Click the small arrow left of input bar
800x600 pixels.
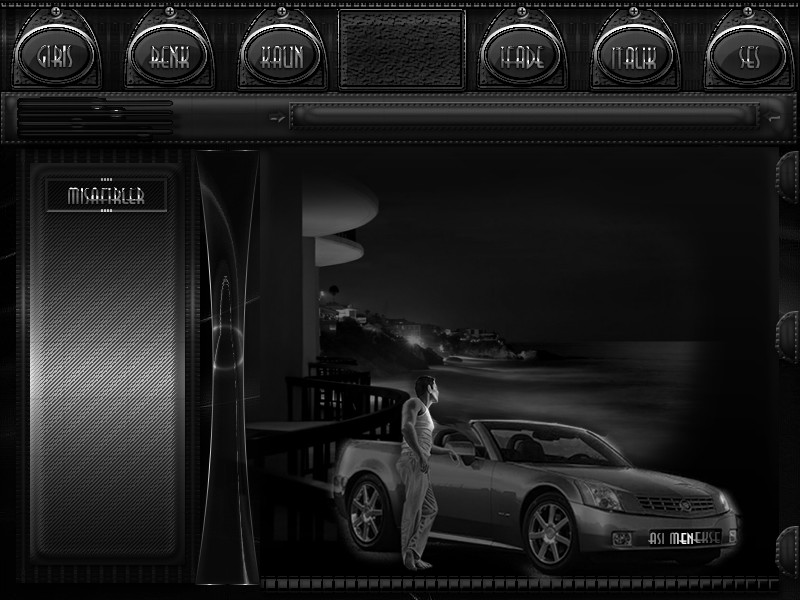click(x=277, y=118)
